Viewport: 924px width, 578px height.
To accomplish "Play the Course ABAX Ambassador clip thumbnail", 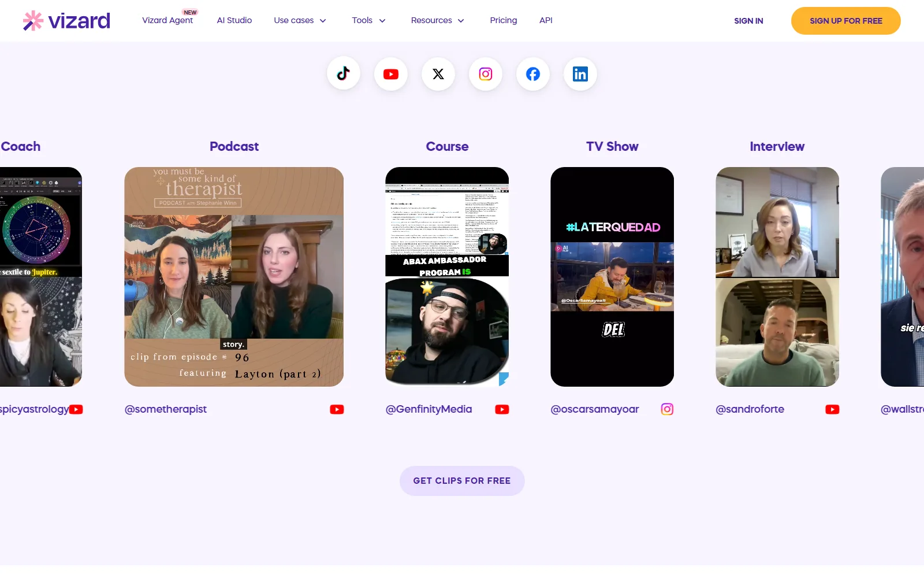I will (447, 277).
